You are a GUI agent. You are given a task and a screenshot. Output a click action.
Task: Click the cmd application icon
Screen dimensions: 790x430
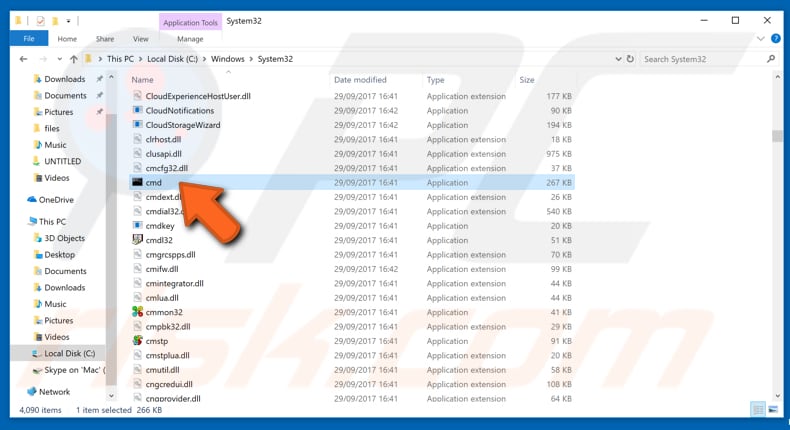pyautogui.click(x=137, y=182)
